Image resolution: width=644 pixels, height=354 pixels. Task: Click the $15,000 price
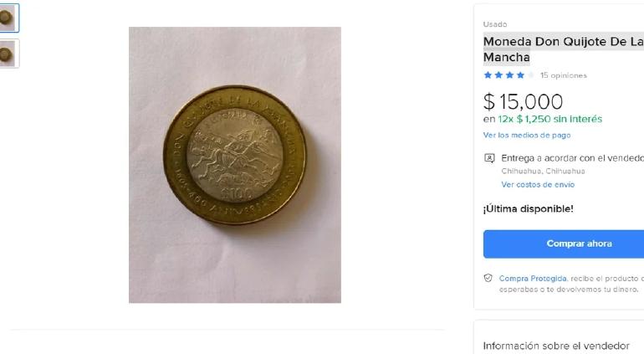523,102
